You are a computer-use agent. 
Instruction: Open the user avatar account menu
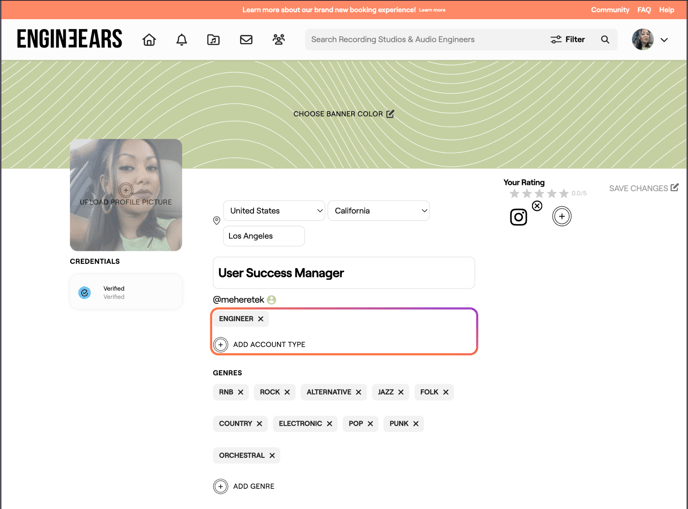(650, 40)
